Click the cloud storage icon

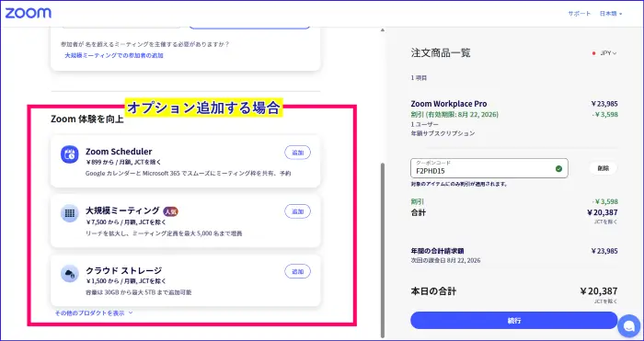click(69, 274)
